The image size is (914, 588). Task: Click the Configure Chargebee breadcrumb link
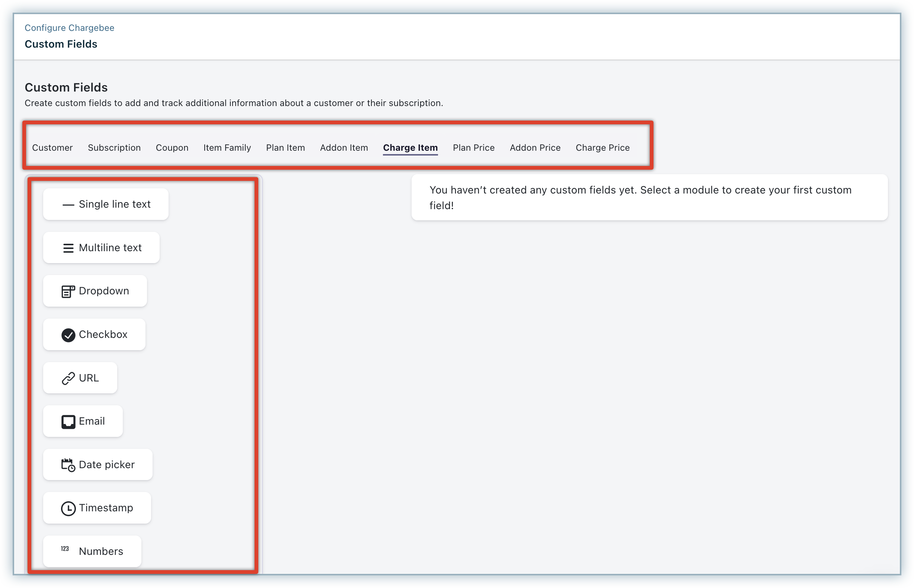(x=70, y=28)
